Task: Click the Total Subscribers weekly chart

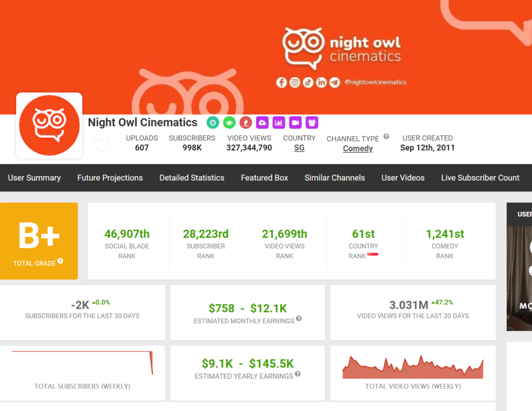Action: pos(82,363)
